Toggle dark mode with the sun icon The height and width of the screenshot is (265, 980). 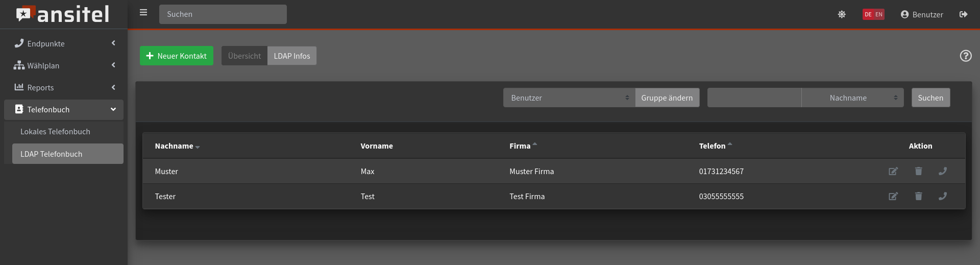point(842,14)
